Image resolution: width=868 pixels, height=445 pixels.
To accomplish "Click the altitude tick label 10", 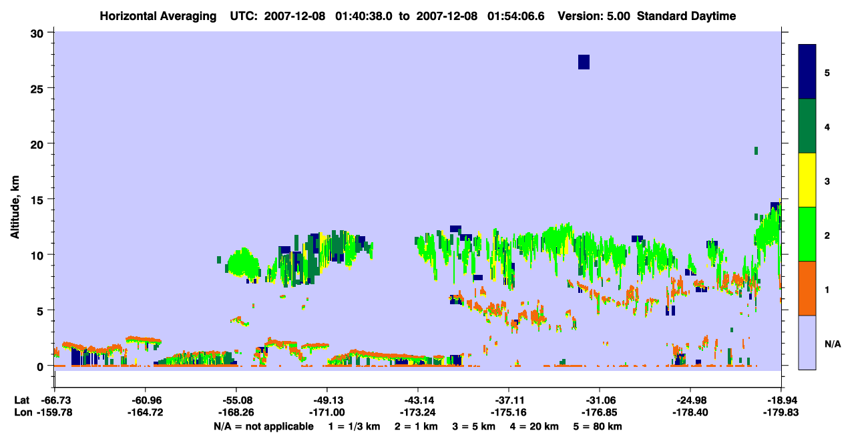I will (x=39, y=255).
